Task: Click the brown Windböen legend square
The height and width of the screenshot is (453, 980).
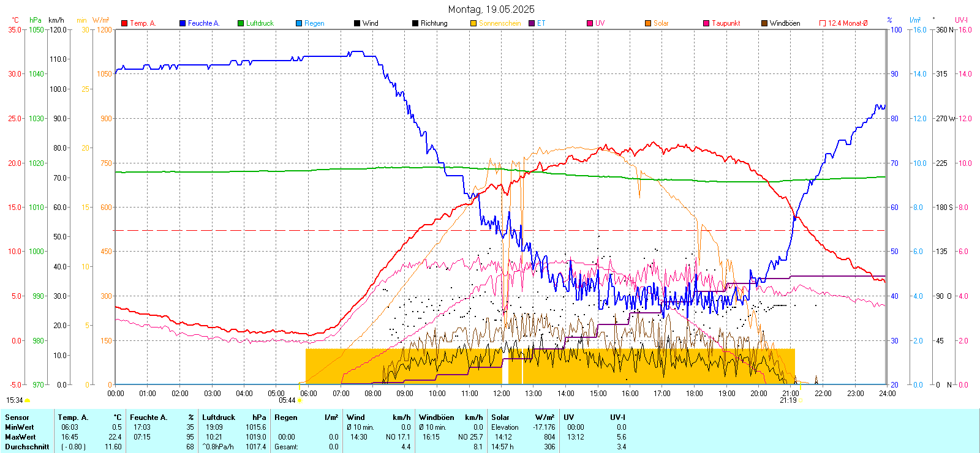Action: coord(764,23)
